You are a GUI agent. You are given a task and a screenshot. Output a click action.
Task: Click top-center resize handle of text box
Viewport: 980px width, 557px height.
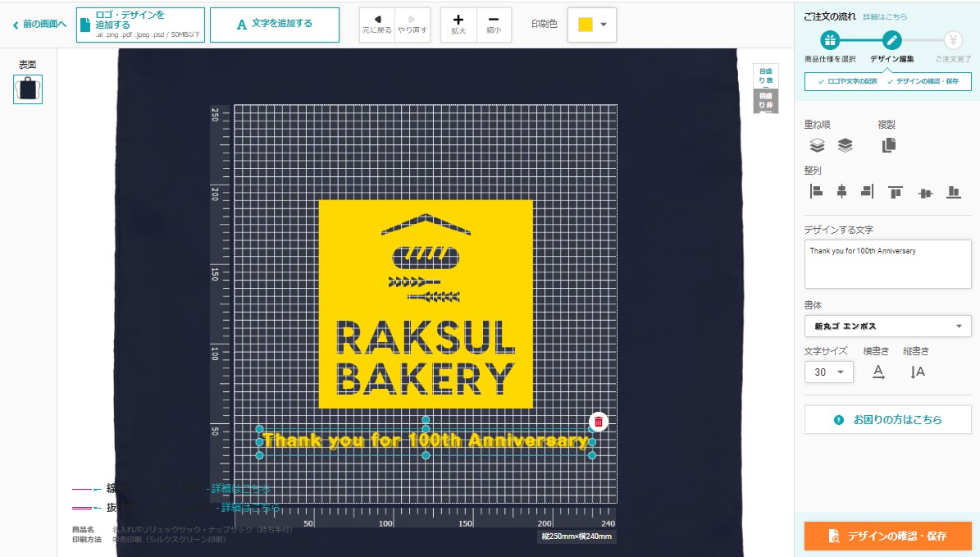pyautogui.click(x=426, y=428)
